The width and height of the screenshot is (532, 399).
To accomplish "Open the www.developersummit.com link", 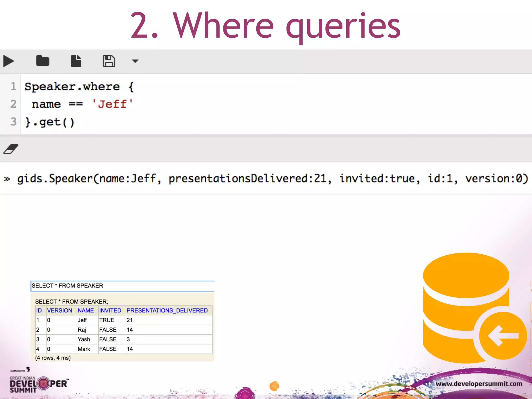I will [479, 384].
